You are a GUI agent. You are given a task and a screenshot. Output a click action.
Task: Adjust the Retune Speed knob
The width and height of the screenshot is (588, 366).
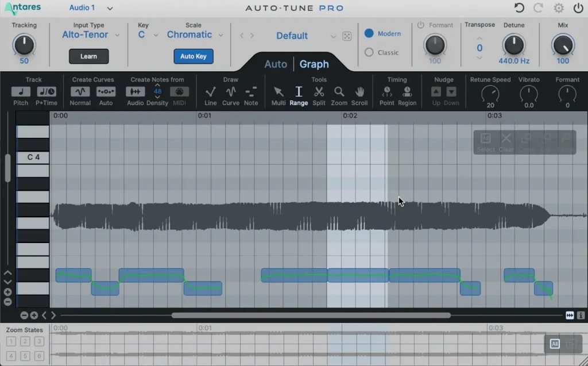click(x=490, y=94)
